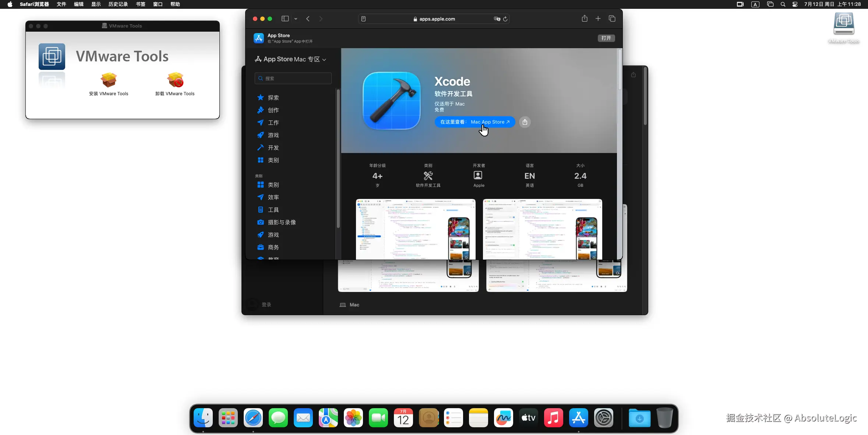
Task: Click Safari toolbar share icon
Action: click(585, 18)
